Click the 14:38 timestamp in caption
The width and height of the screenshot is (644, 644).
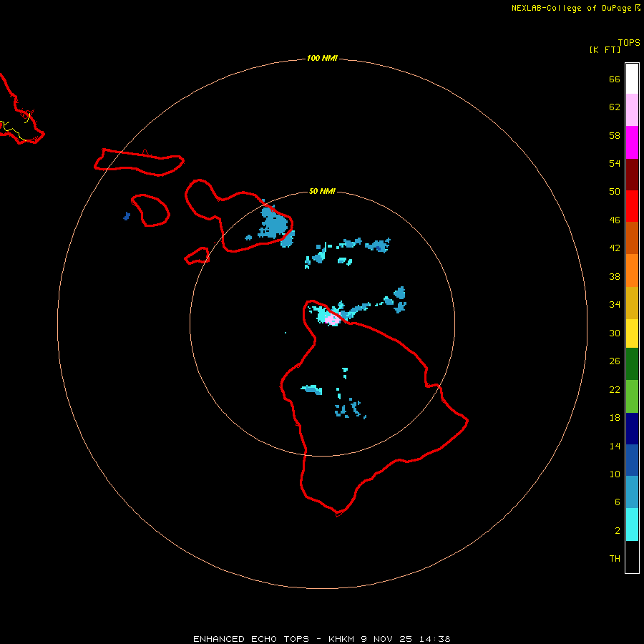[434, 639]
